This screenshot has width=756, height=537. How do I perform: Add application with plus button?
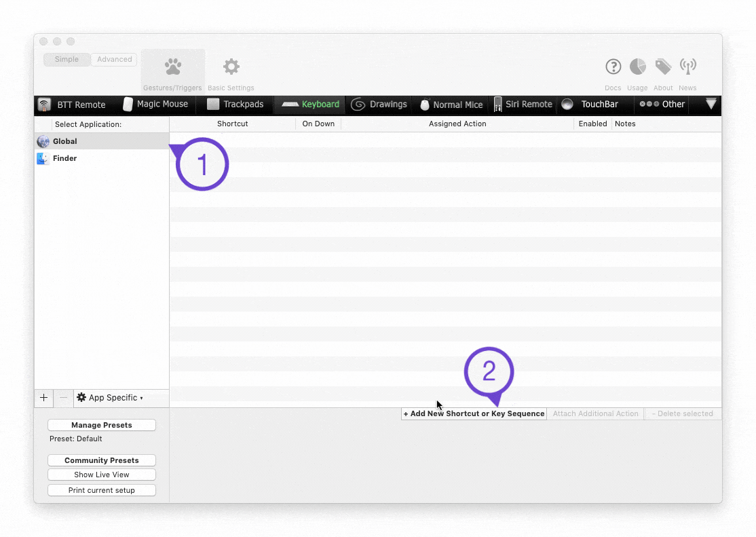click(x=44, y=398)
